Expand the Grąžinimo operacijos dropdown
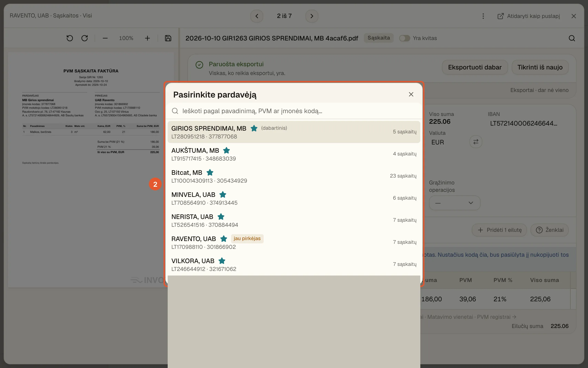The height and width of the screenshot is (368, 588). click(454, 203)
